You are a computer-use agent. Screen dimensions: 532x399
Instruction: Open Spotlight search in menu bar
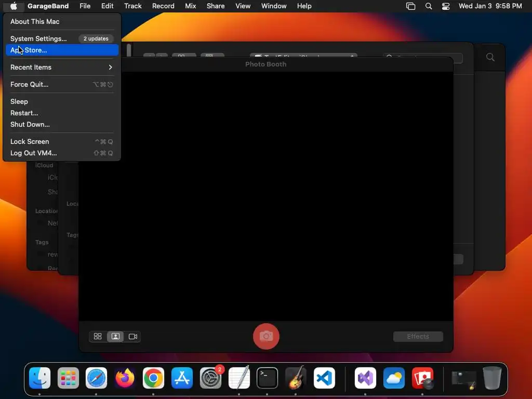tap(429, 6)
